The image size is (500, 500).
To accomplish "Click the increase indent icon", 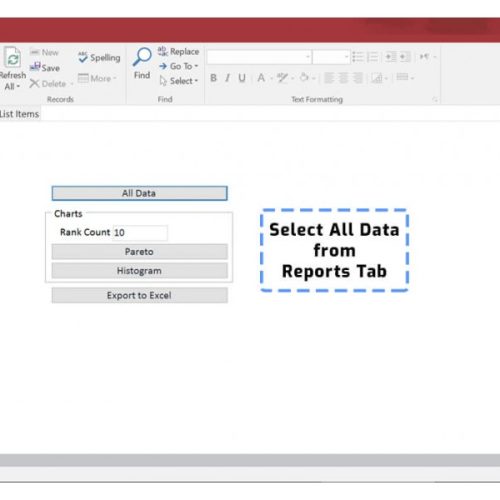I will coord(405,57).
